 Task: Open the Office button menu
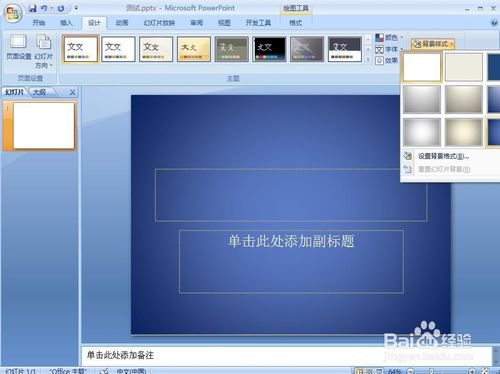tap(13, 13)
